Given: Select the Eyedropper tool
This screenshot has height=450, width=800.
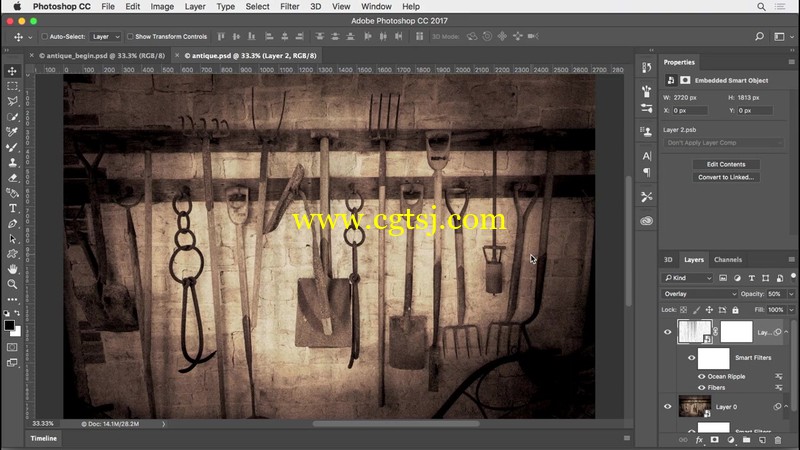Looking at the screenshot, I should [12, 132].
